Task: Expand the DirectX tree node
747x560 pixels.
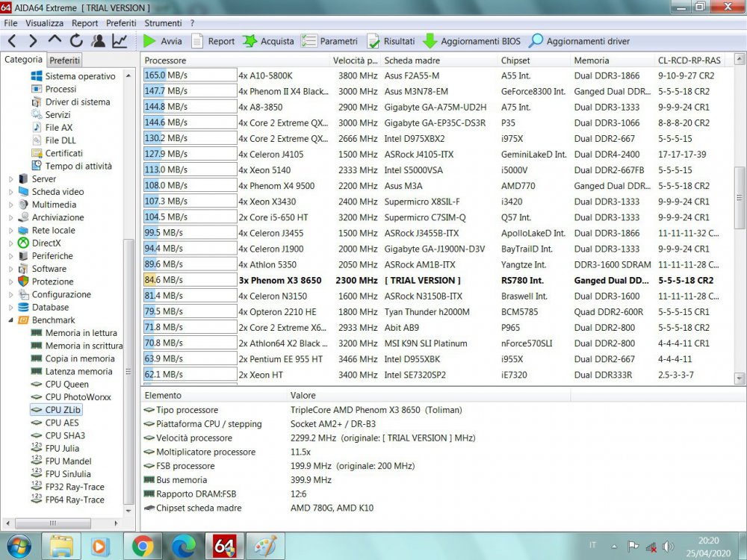Action: point(10,243)
